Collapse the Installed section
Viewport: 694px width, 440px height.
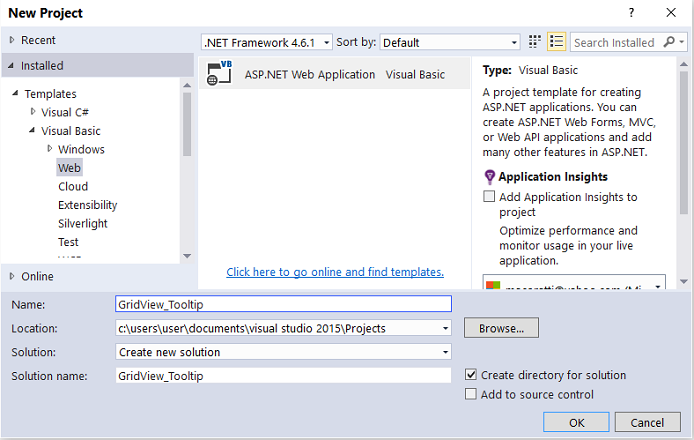click(x=11, y=66)
